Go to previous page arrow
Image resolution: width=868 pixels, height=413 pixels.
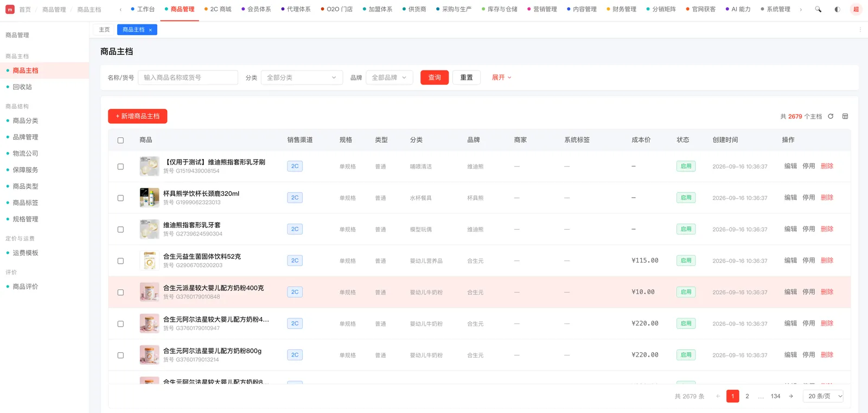coord(718,396)
